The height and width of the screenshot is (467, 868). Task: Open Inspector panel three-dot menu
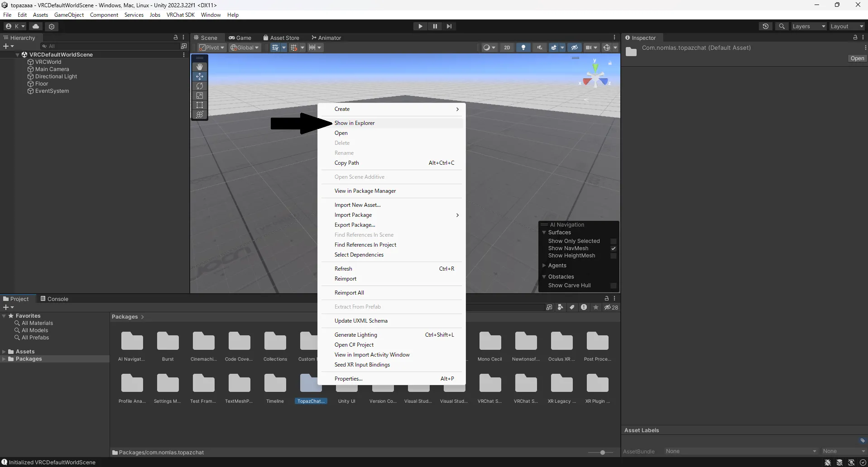[x=863, y=38]
